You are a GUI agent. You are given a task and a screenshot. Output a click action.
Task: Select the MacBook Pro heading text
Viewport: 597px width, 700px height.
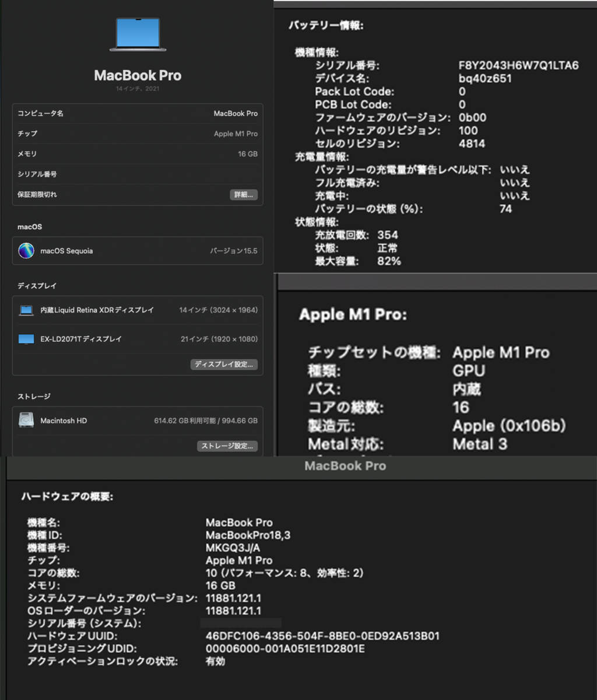pos(138,75)
